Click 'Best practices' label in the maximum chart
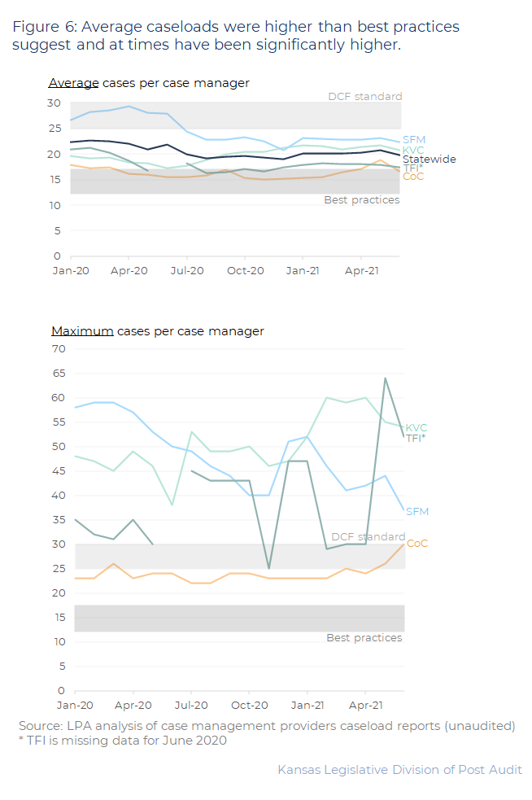Screen dimensions: 532x800 pos(364,638)
